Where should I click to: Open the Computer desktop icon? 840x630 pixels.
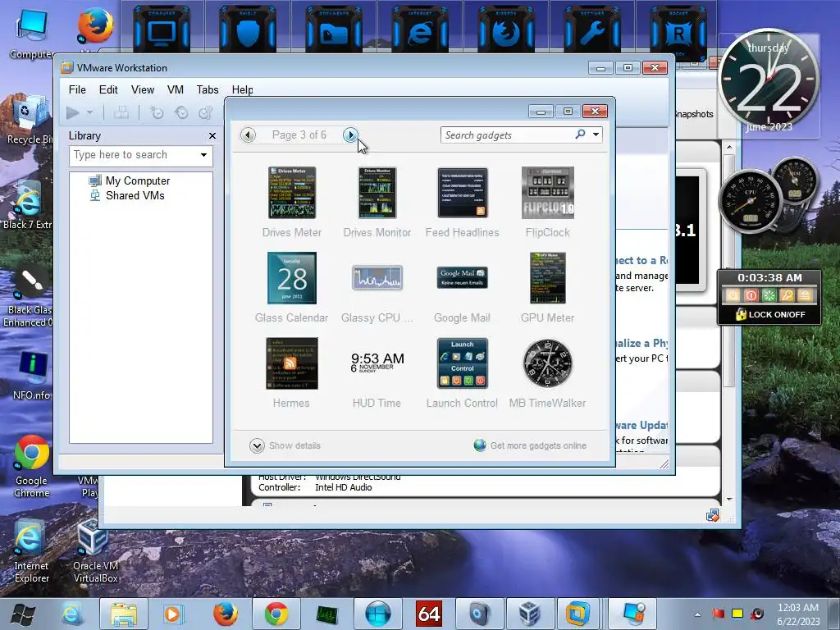[31, 34]
